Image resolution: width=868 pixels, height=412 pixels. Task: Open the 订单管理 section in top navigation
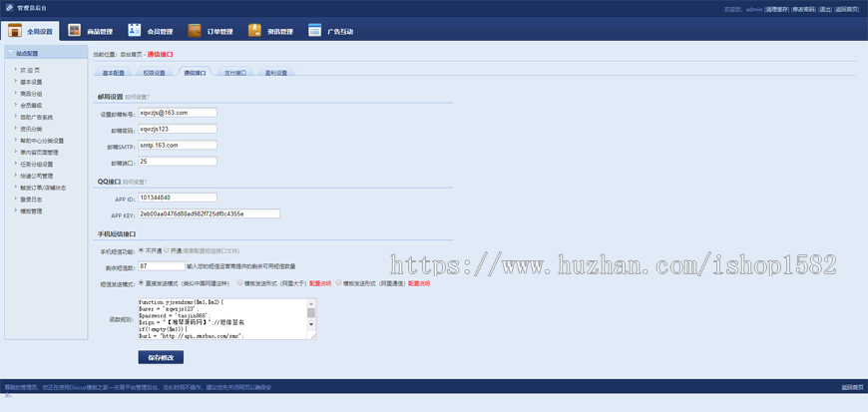pyautogui.click(x=211, y=31)
